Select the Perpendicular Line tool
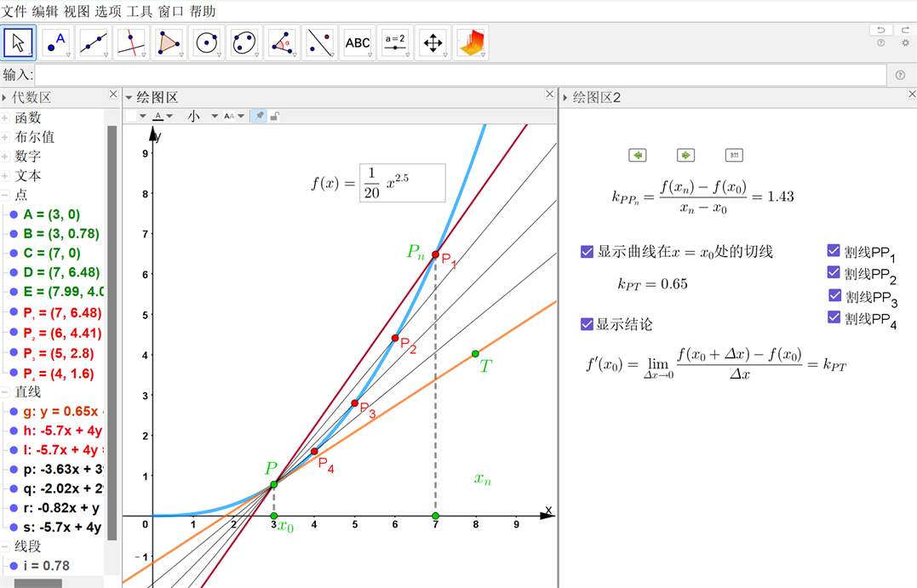This screenshot has width=917, height=588. [x=131, y=43]
